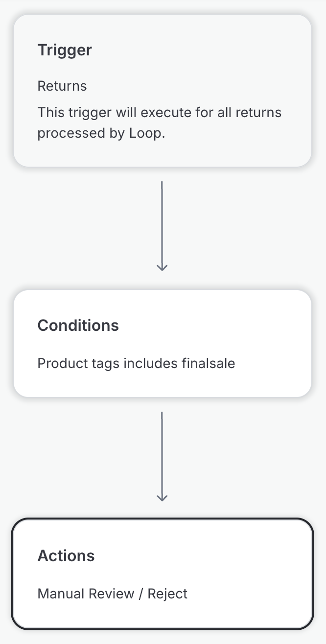Image resolution: width=326 pixels, height=644 pixels.
Task: Click the connector line between Trigger and Conditions
Action: tap(162, 221)
